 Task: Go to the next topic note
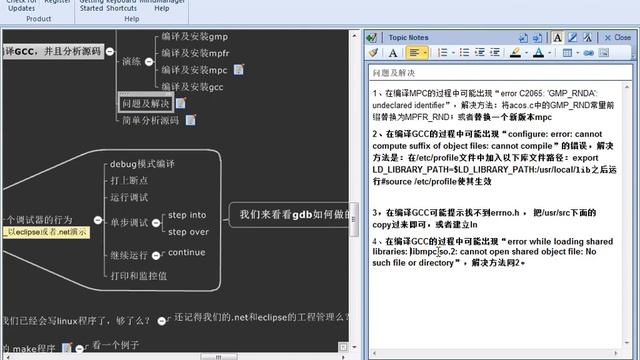click(x=538, y=38)
